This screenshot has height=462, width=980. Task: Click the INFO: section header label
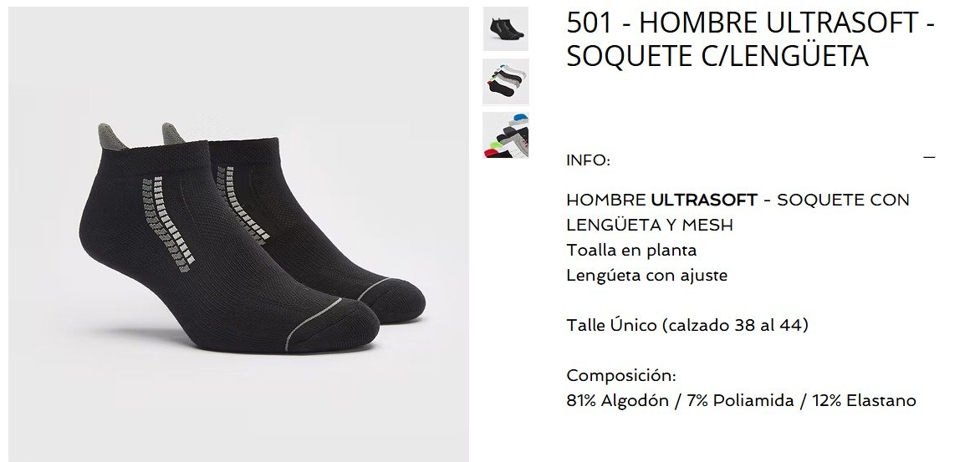pos(588,160)
